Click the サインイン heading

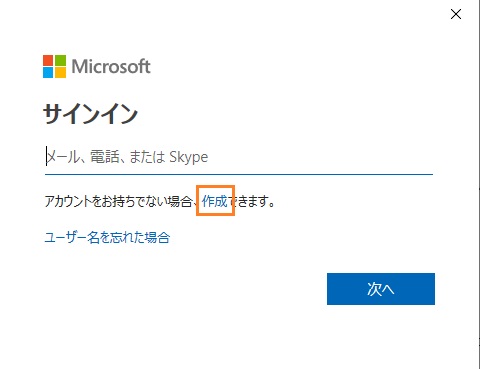[90, 113]
